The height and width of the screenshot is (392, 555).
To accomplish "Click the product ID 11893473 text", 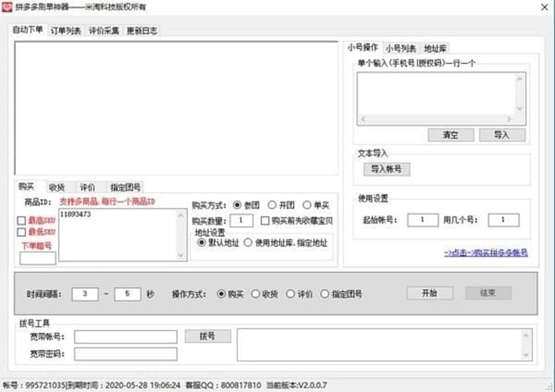I will tap(75, 214).
